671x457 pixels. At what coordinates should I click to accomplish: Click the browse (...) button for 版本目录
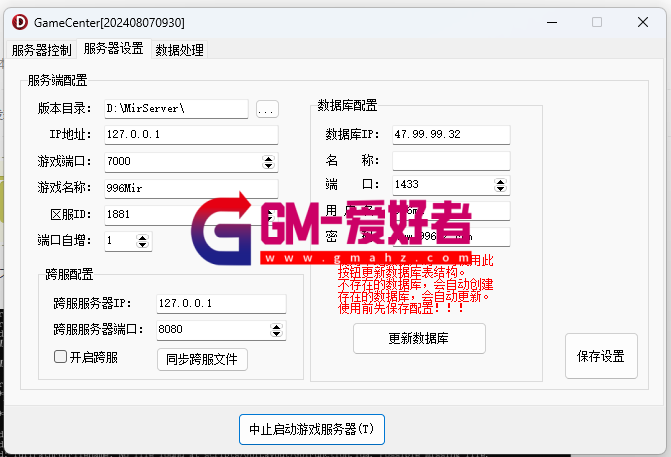[x=266, y=109]
